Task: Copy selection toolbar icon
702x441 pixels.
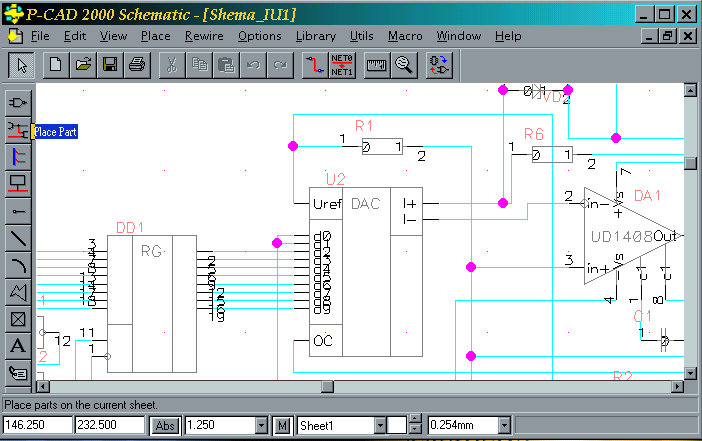Action: point(199,65)
